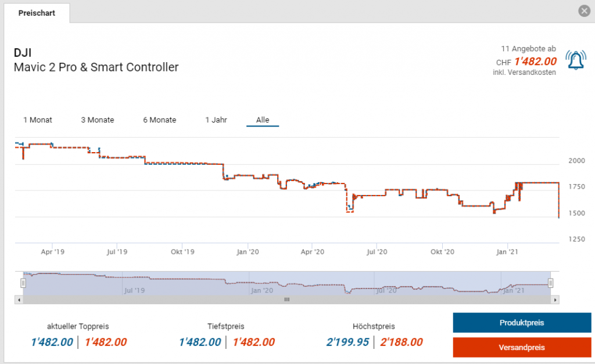Click the bell price alert icon
The width and height of the screenshot is (595, 364).
tap(576, 60)
